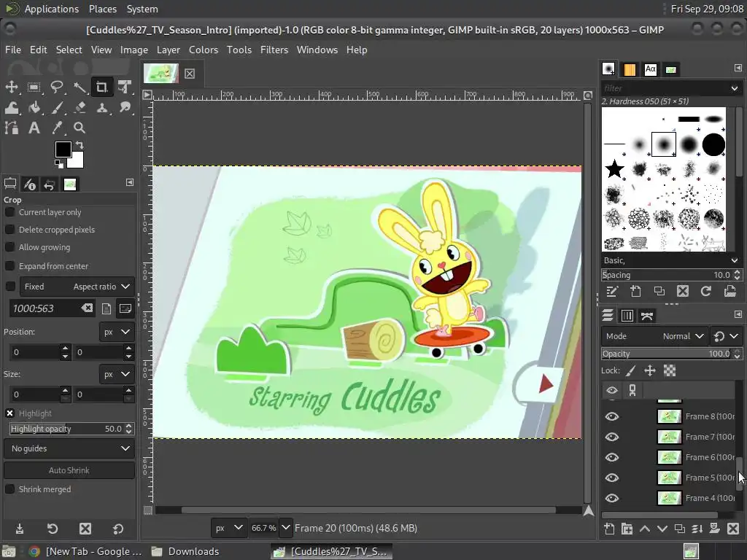This screenshot has height=560, width=747.
Task: Open the Size unit px dropdown
Action: click(117, 374)
